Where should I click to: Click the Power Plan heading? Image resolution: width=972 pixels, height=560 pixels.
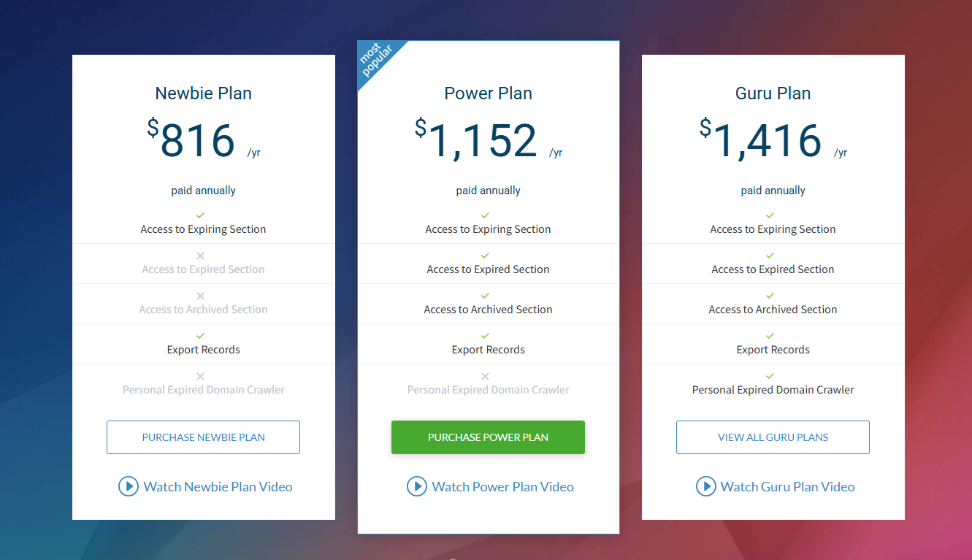[488, 93]
